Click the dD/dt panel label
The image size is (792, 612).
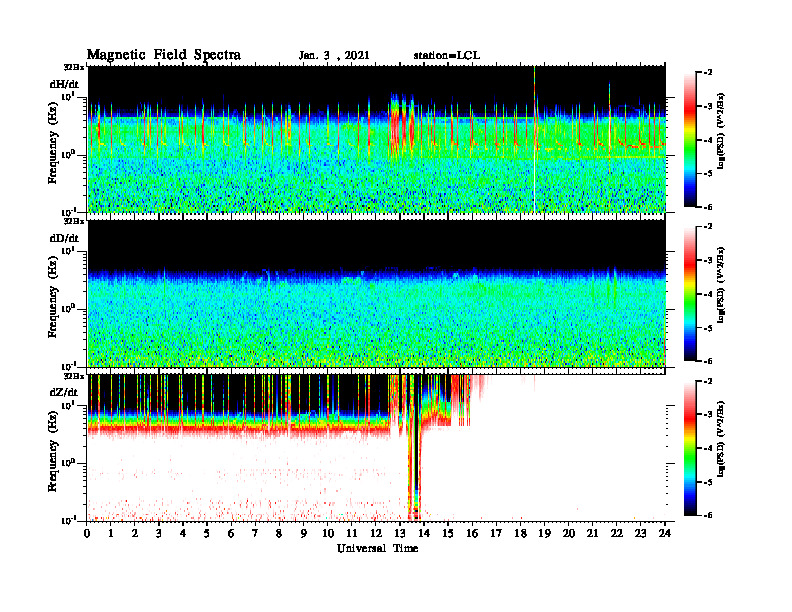pyautogui.click(x=64, y=238)
